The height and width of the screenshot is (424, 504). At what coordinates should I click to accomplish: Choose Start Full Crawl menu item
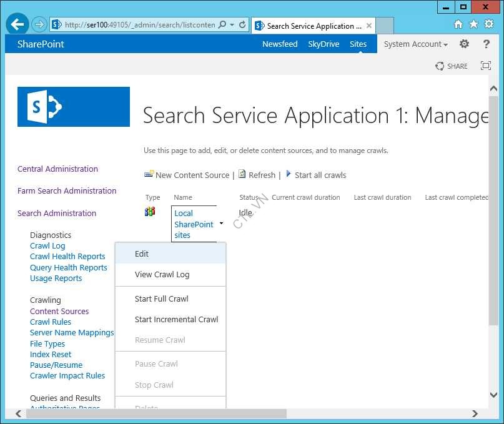[x=161, y=298]
